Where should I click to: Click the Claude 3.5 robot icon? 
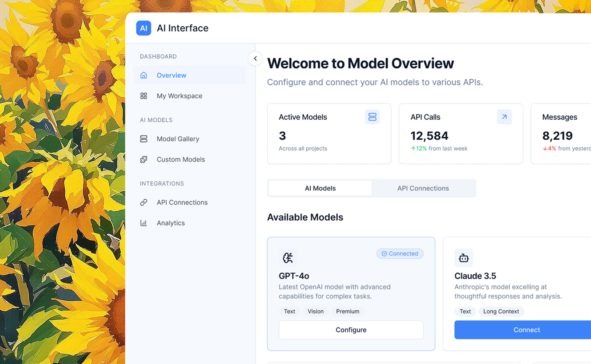(x=464, y=258)
